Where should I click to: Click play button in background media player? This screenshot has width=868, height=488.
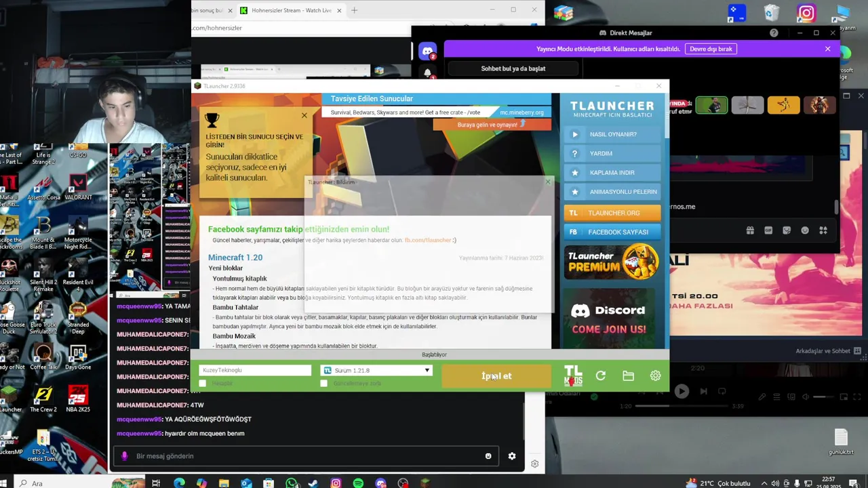pos(682,391)
